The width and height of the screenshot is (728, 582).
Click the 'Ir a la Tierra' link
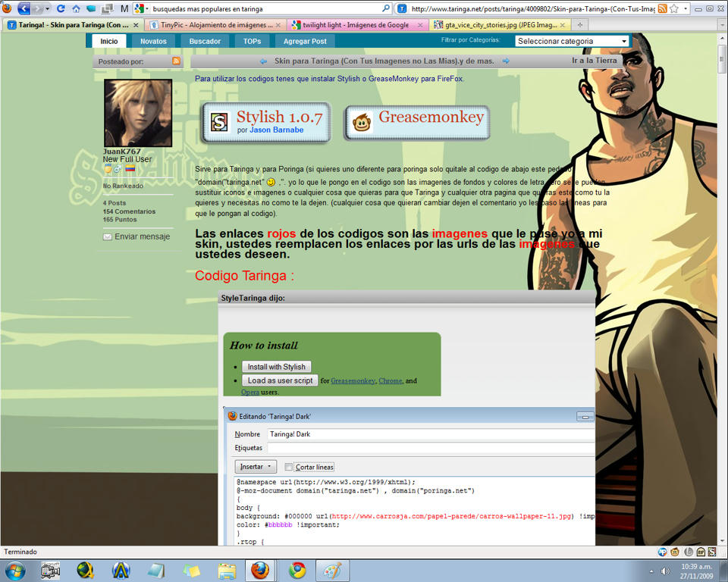click(x=594, y=61)
